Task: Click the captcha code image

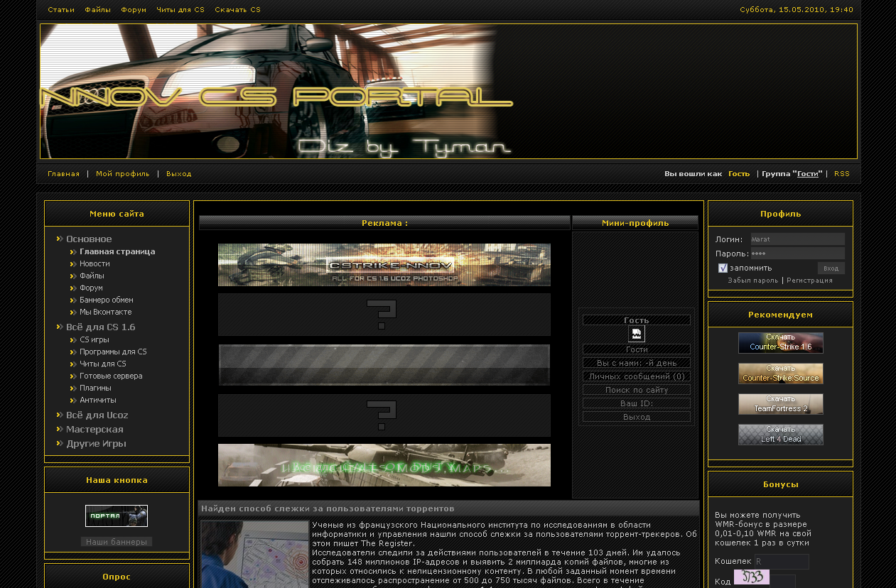Action: [x=752, y=577]
